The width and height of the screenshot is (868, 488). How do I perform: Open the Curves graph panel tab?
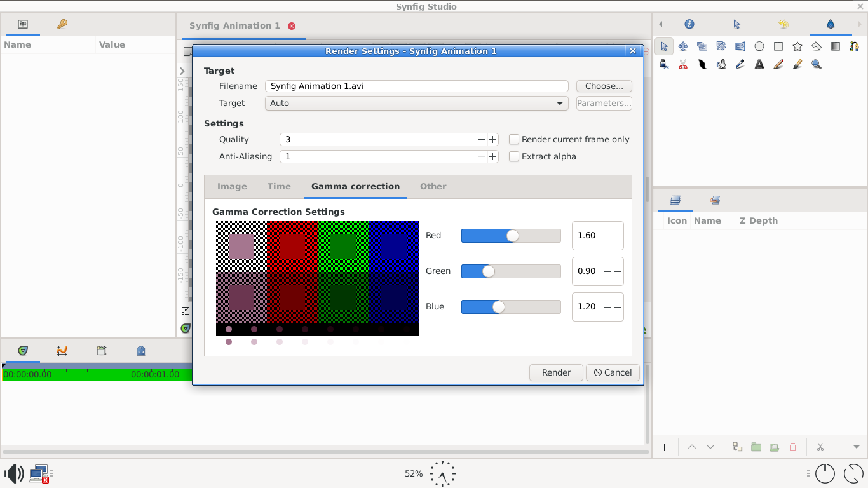[62, 350]
